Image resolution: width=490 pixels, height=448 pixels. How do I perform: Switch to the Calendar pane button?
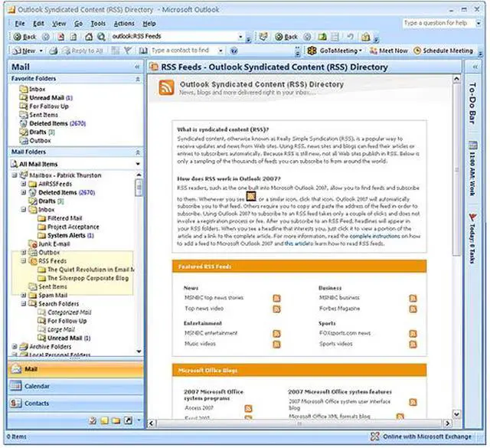[75, 386]
